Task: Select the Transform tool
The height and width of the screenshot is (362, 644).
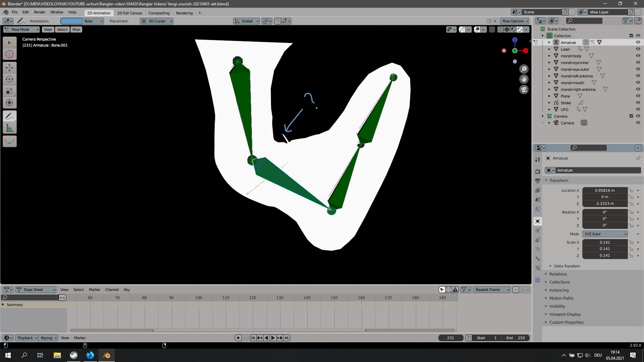Action: point(9,103)
